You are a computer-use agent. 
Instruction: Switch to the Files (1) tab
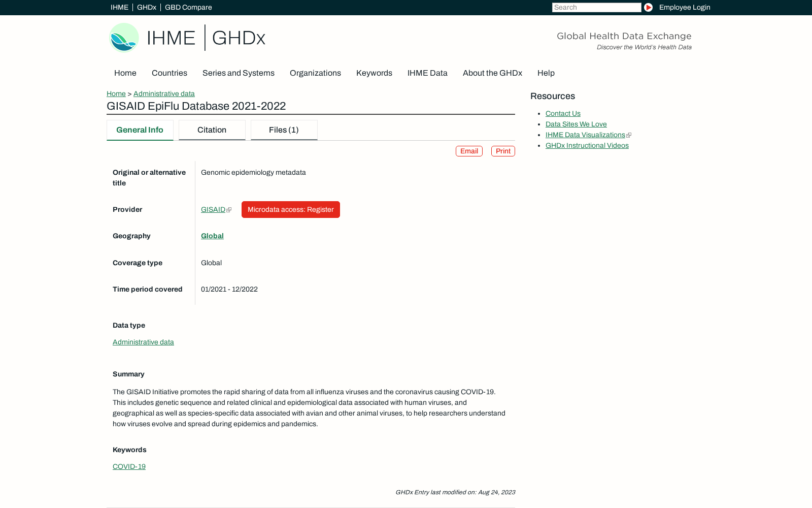(284, 130)
